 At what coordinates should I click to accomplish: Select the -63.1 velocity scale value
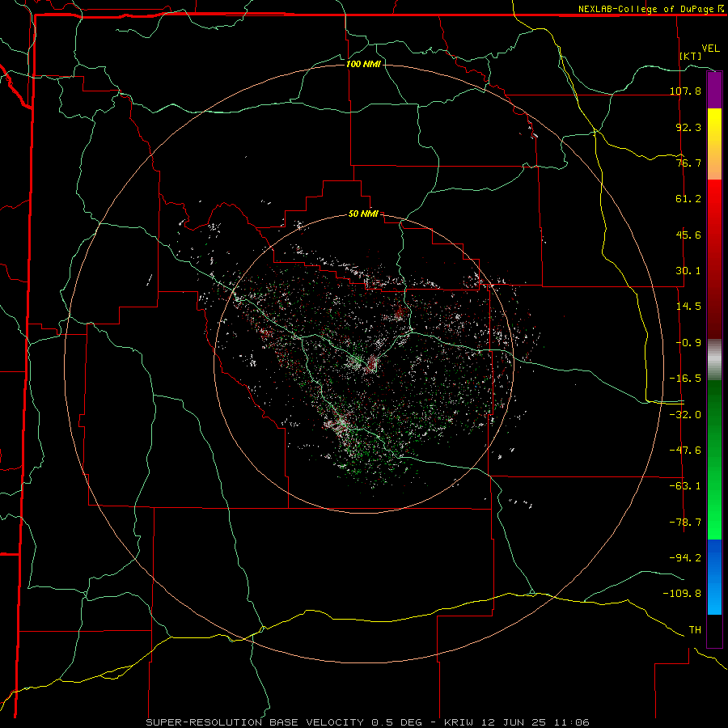685,486
